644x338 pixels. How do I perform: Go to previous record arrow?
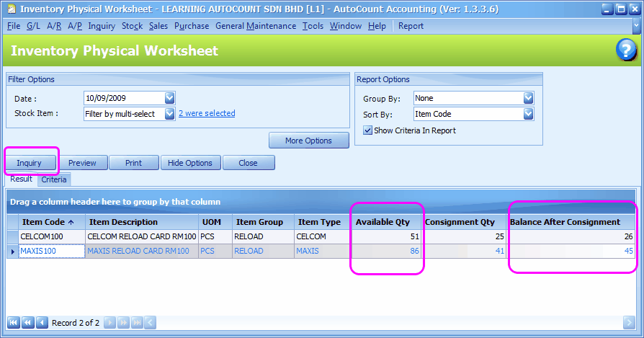[42, 323]
